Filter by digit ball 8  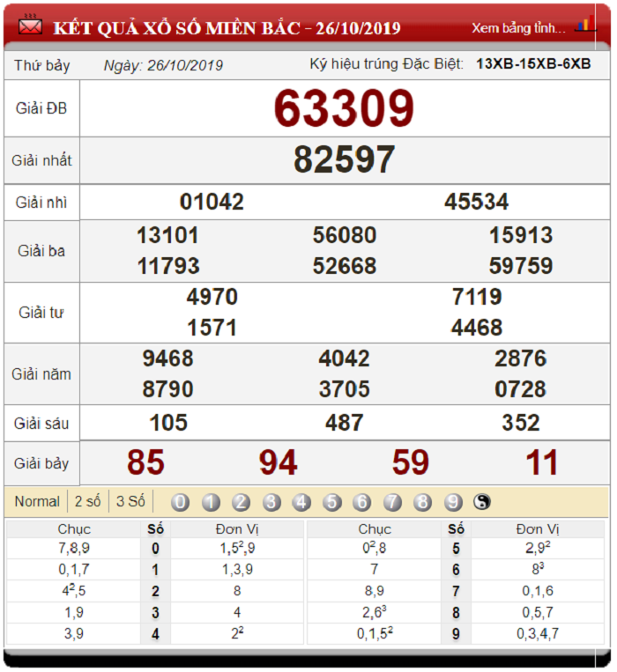423,502
